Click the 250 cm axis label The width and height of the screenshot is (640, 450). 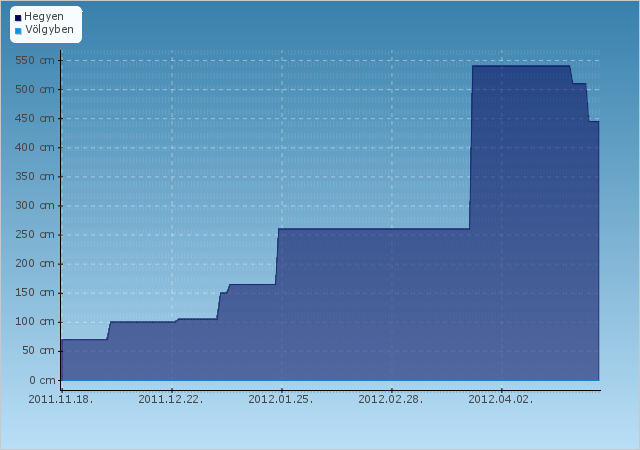tap(35, 235)
